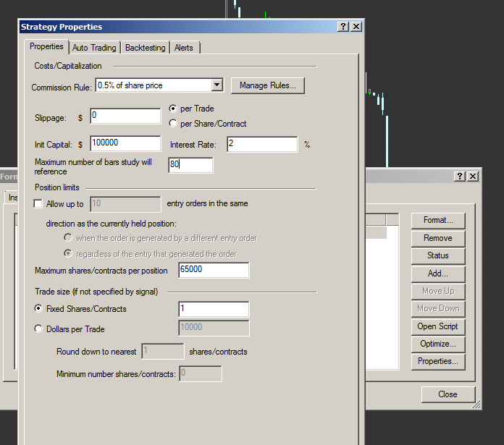504x445 pixels.
Task: Click the Maximum shares/contracts per position field
Action: click(213, 271)
